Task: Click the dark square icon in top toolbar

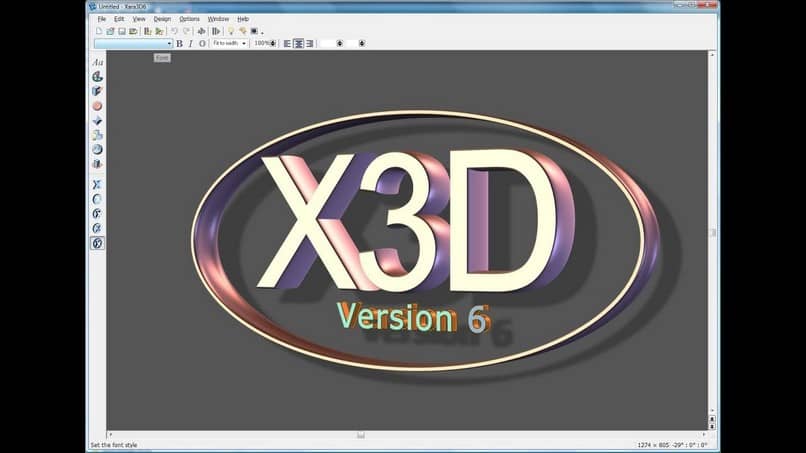Action: [254, 31]
